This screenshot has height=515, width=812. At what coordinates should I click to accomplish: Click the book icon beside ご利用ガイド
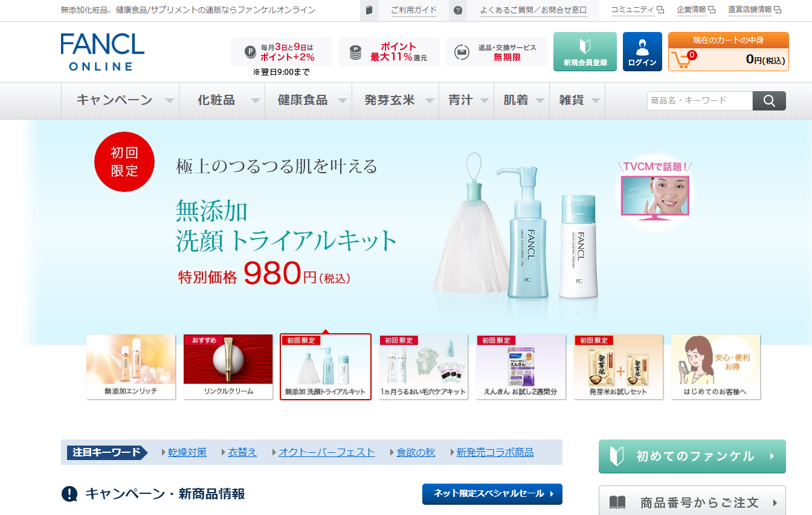click(369, 10)
